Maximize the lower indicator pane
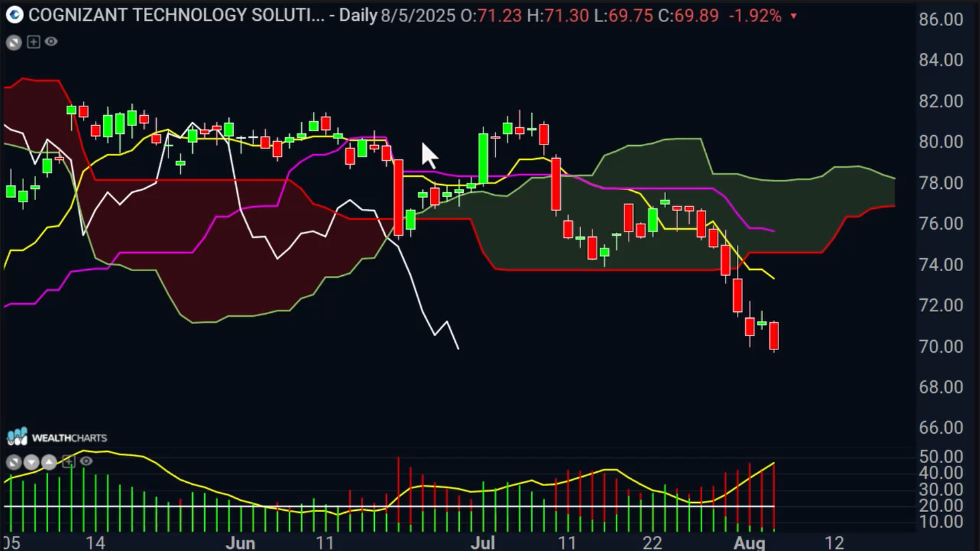Viewport: 980px width, 551px height. tap(13, 462)
